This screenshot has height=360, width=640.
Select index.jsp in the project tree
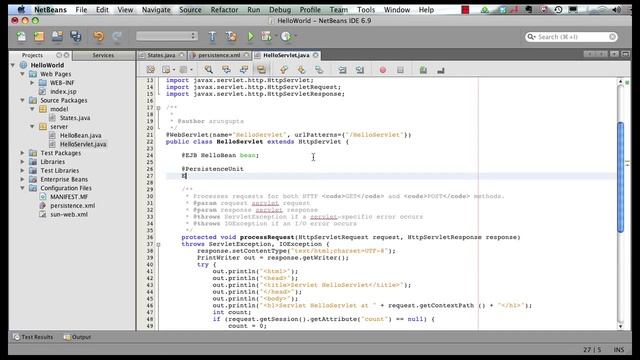coord(63,91)
